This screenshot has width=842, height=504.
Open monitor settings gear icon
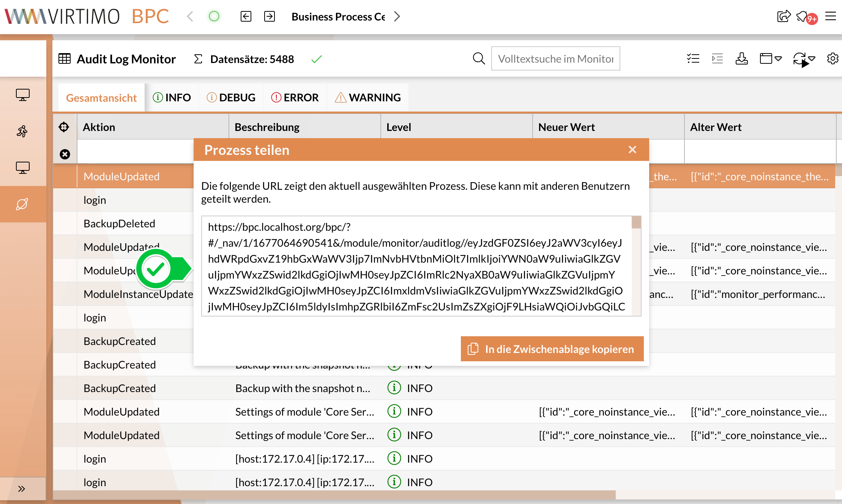(833, 59)
